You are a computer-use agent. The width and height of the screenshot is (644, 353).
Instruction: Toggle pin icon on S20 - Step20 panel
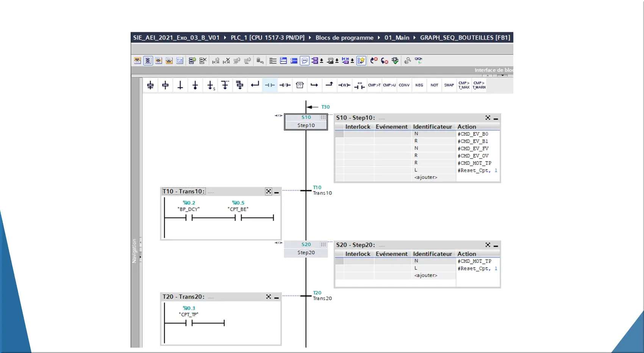[x=488, y=245]
